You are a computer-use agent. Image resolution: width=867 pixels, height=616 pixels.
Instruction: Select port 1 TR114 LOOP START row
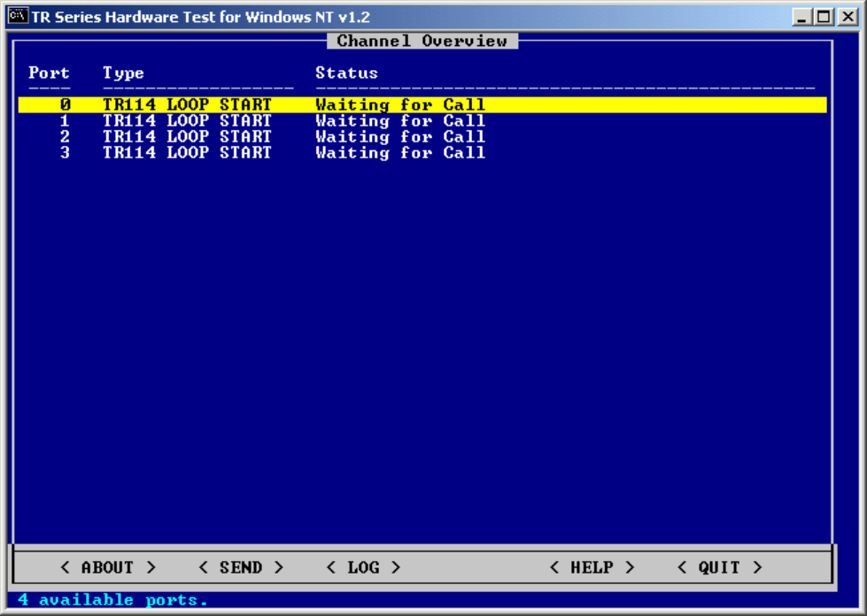click(422, 120)
